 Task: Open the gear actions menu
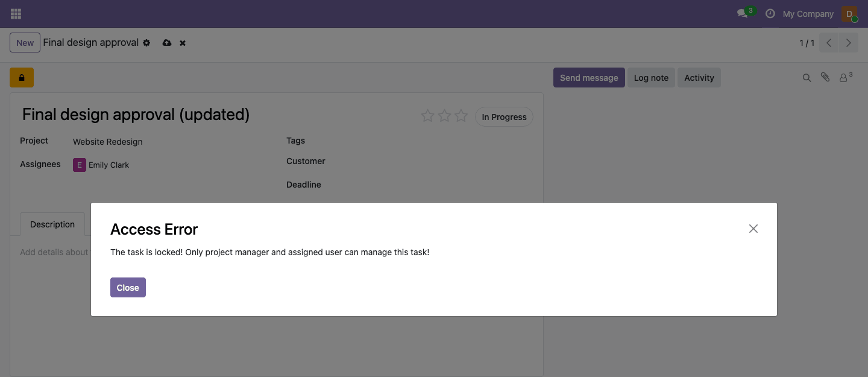point(146,43)
